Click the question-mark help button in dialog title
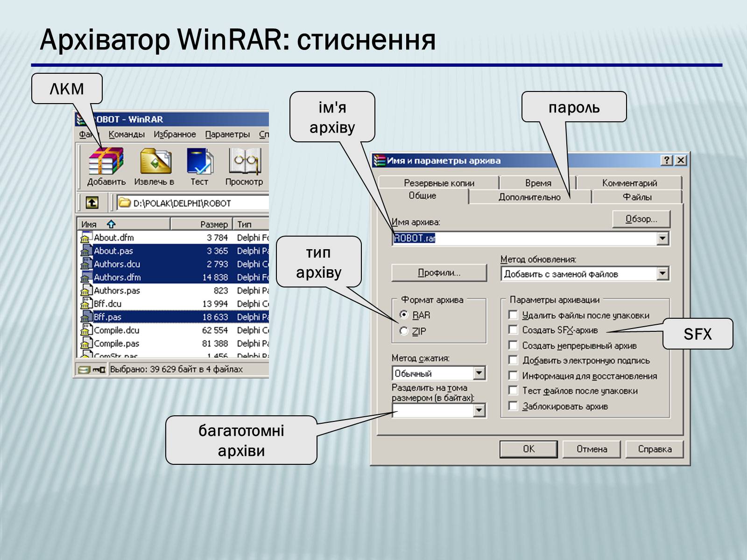Screen dimensions: 747x560 click(667, 161)
